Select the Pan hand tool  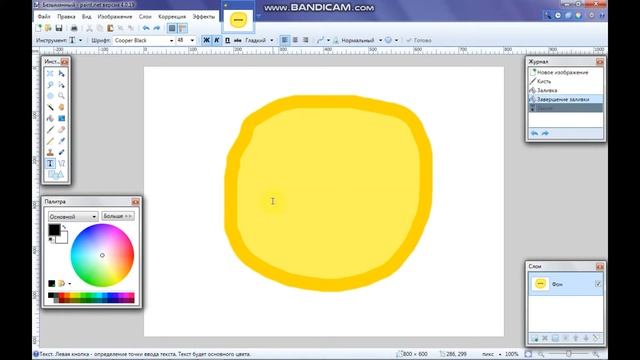61,107
